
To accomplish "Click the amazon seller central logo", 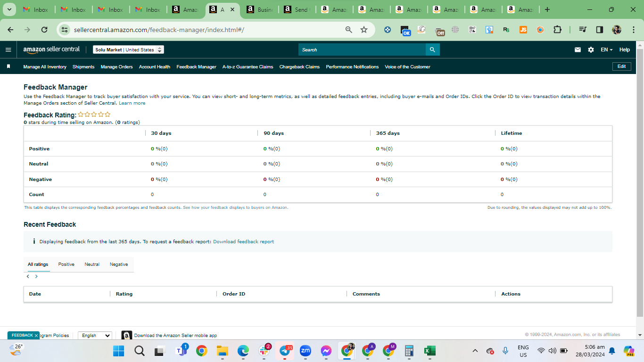I will (51, 49).
